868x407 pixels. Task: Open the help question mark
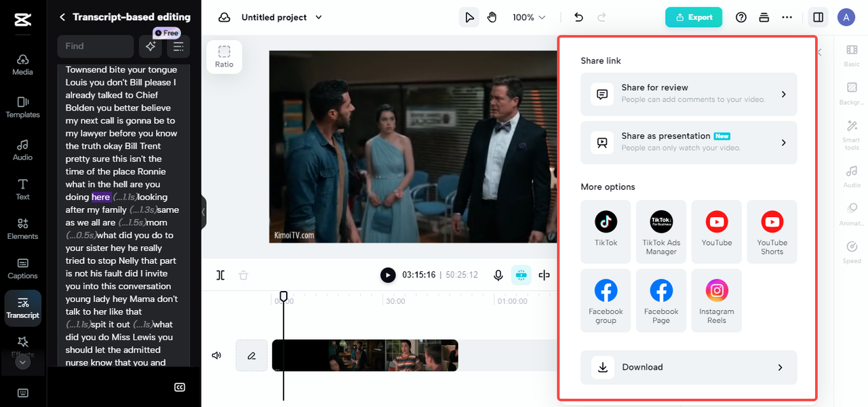[x=741, y=17]
